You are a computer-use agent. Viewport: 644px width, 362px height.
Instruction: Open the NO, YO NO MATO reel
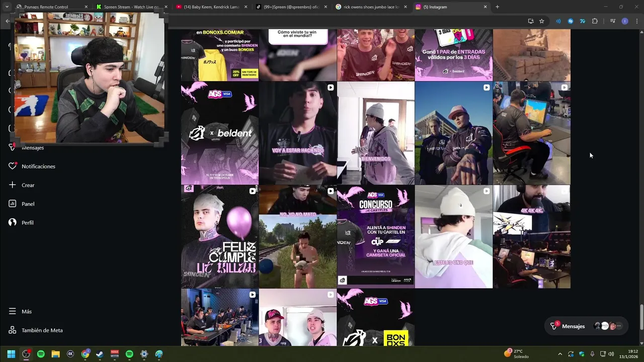298,236
